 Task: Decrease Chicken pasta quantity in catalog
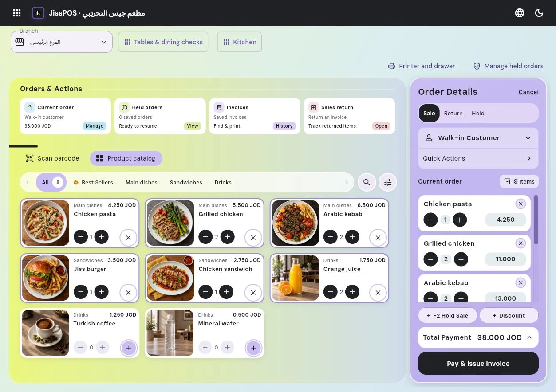tap(80, 237)
